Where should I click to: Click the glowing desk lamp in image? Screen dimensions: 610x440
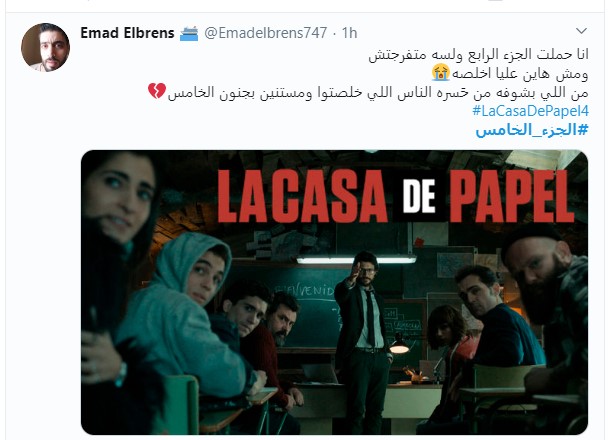coord(399,344)
